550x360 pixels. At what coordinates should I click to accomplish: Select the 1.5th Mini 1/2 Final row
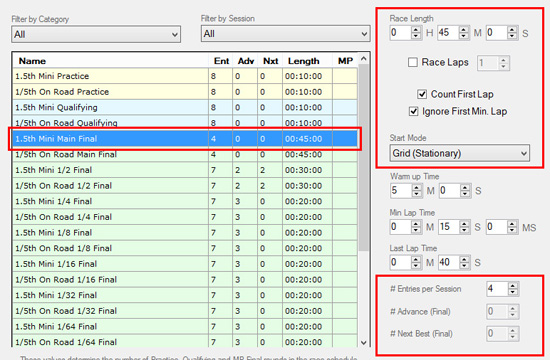click(x=185, y=170)
